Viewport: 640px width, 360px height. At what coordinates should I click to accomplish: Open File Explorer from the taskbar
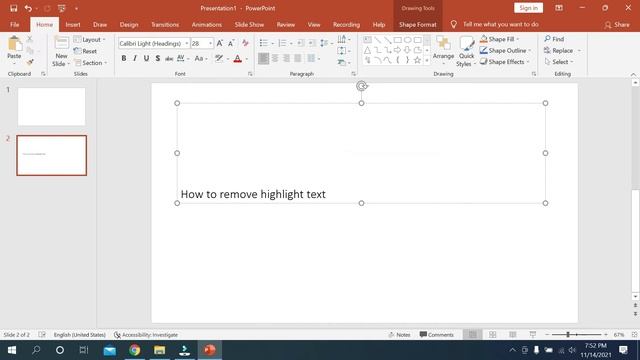tap(160, 350)
